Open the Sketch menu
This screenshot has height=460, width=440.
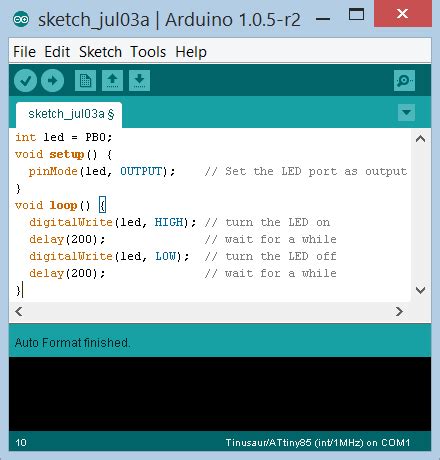coord(100,52)
